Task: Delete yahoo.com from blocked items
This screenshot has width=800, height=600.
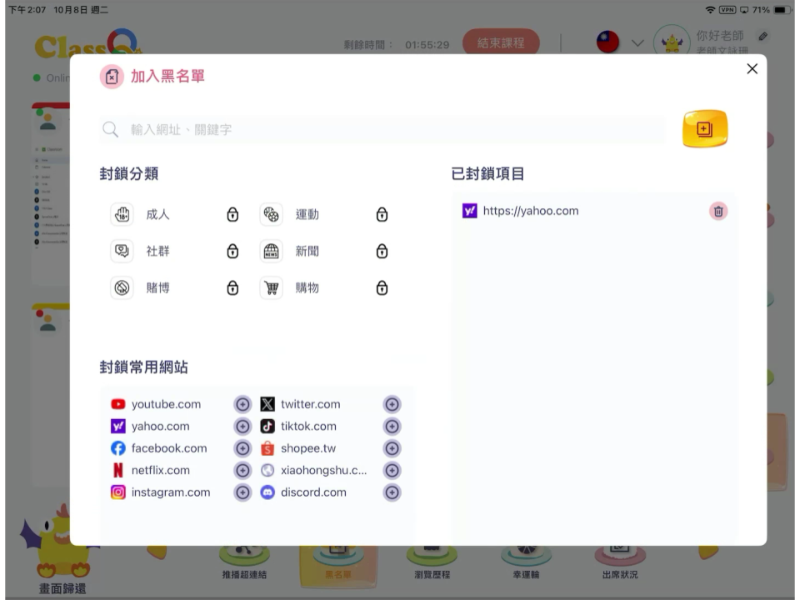Action: 718,211
